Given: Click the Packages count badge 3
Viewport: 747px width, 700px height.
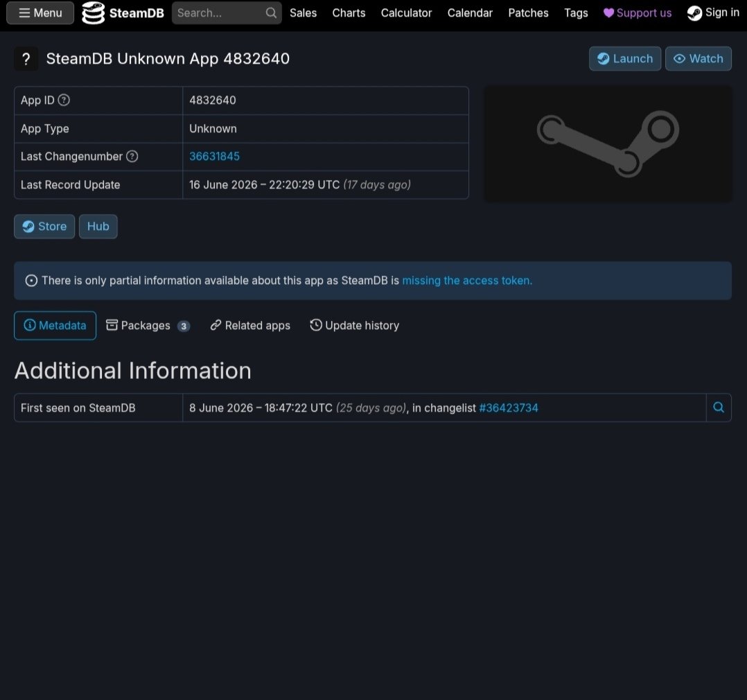Looking at the screenshot, I should [184, 326].
